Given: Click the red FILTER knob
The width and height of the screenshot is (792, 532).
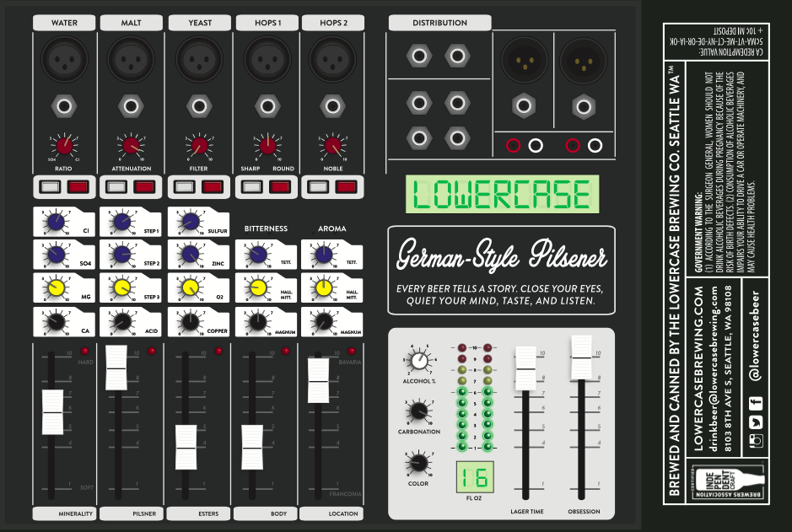Looking at the screenshot, I should [x=199, y=146].
